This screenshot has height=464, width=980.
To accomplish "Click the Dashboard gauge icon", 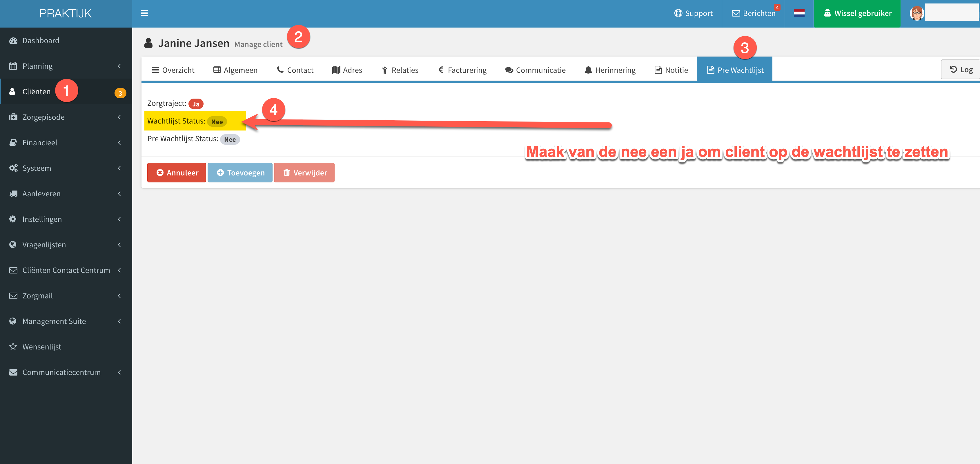I will pos(13,41).
